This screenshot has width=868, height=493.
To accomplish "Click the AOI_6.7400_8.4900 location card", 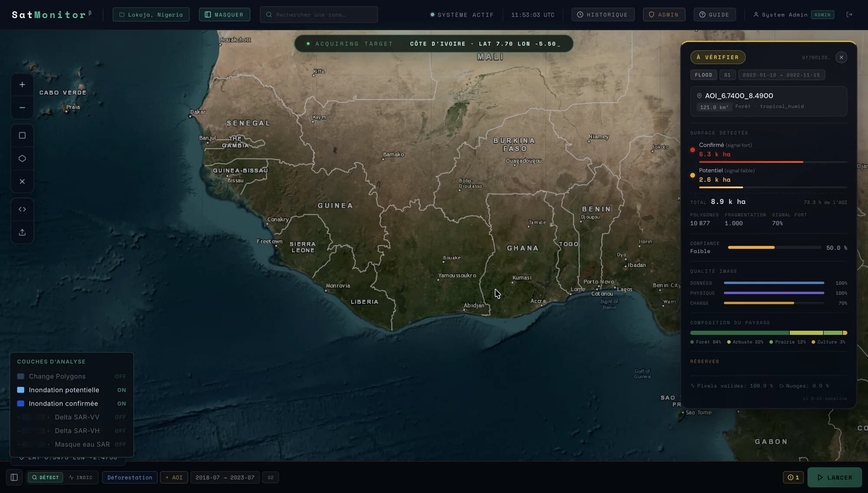I will tap(769, 101).
